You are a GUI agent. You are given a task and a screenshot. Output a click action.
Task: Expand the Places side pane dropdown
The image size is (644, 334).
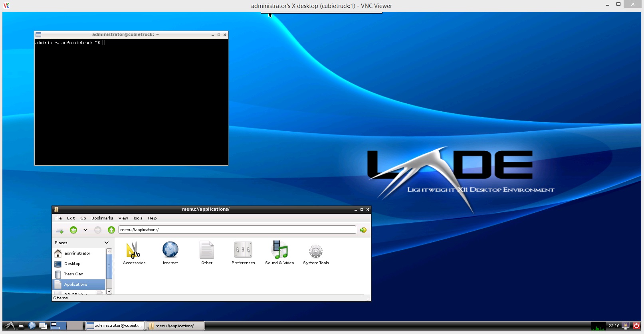pos(107,243)
